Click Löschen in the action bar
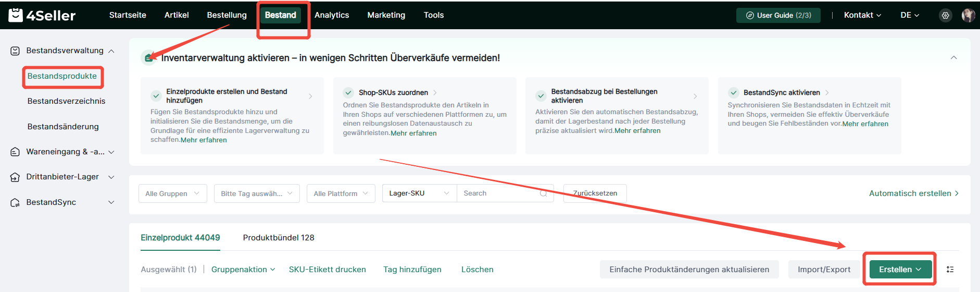This screenshot has width=980, height=292. (x=478, y=270)
